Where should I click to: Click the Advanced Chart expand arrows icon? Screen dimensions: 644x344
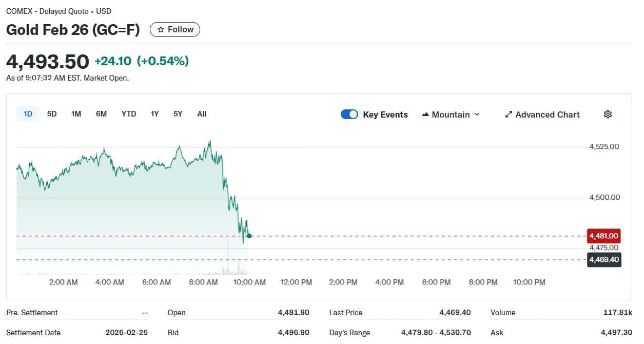click(509, 114)
